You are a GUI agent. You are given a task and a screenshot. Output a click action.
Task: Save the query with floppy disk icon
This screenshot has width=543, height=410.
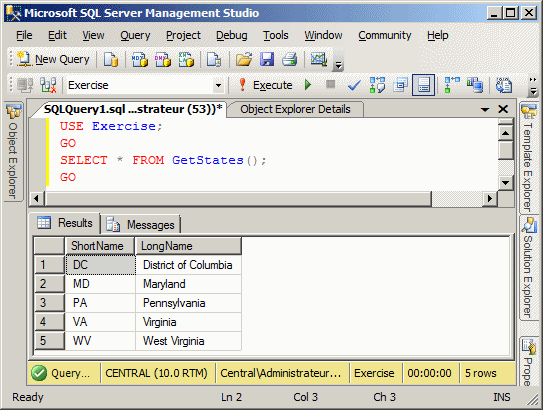coord(267,59)
